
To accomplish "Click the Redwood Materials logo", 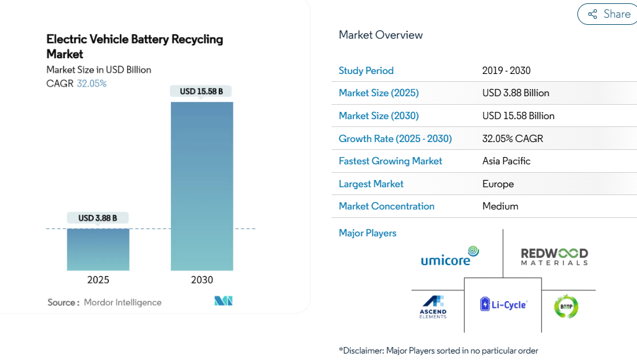I will [x=554, y=256].
